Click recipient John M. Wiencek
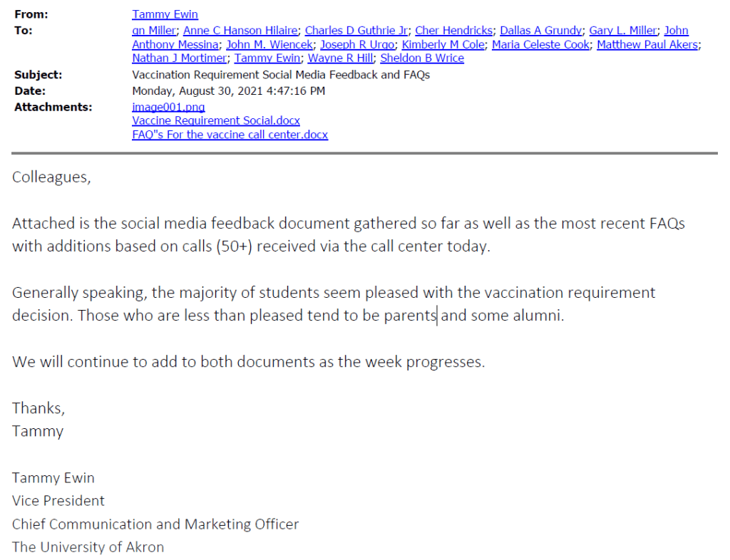 (x=269, y=44)
